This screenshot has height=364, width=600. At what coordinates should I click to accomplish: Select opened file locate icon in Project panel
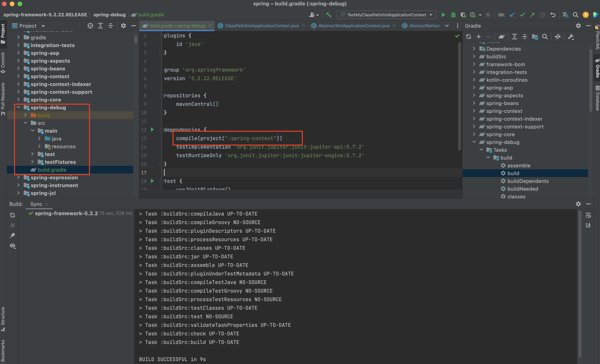click(x=90, y=26)
